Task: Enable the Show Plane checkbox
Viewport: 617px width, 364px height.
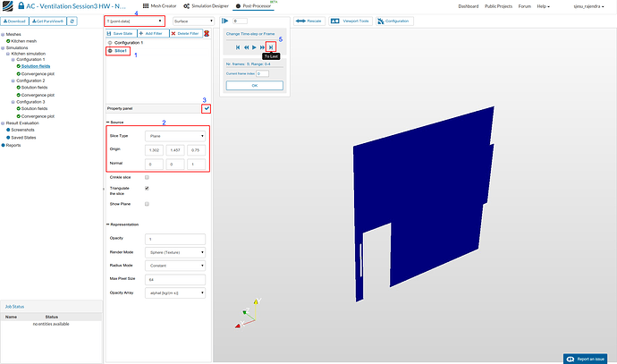Action: click(147, 204)
